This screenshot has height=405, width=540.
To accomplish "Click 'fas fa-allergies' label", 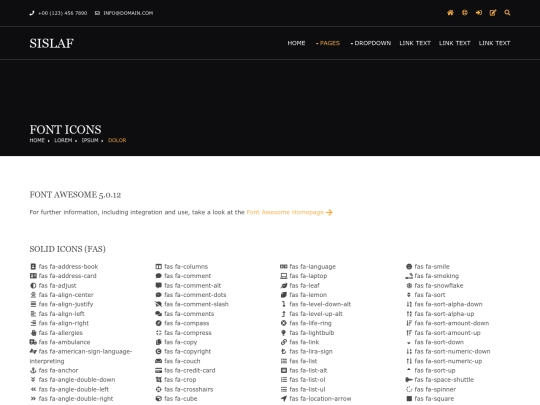I will click(61, 333).
